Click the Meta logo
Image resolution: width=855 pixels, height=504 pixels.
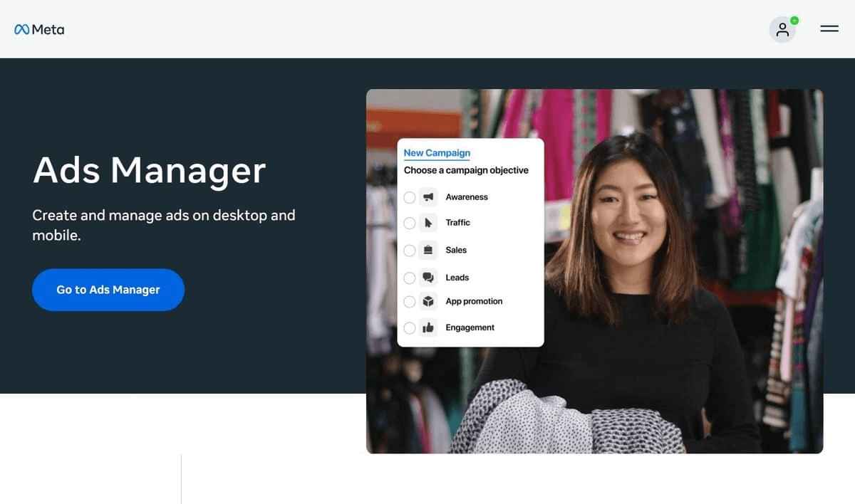point(39,29)
